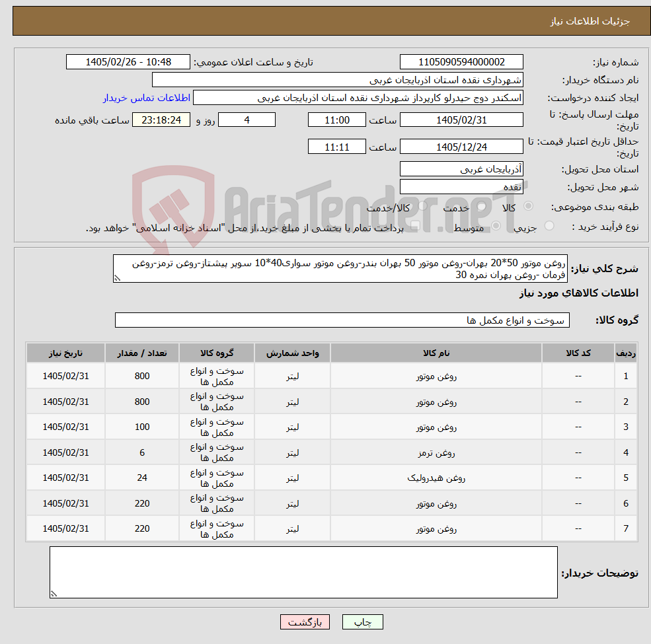Click the price validity time 11:11 field

coord(336,147)
